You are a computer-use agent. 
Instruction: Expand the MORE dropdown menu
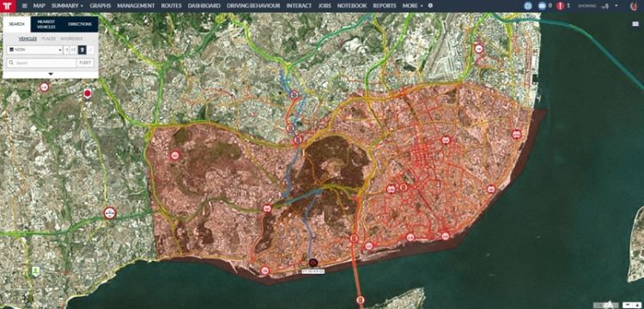(x=412, y=6)
